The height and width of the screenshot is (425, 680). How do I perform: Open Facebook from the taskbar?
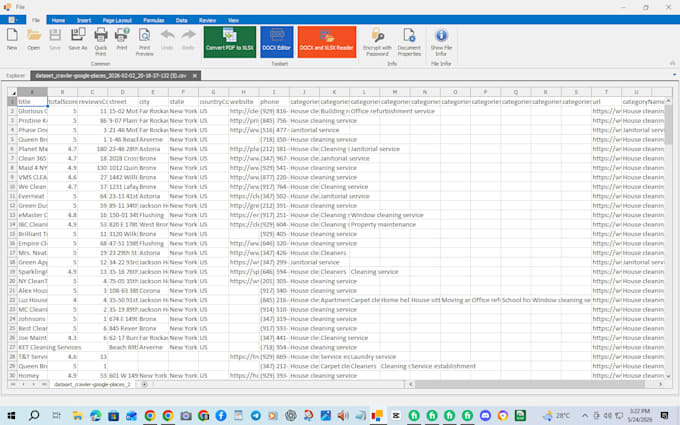221,415
